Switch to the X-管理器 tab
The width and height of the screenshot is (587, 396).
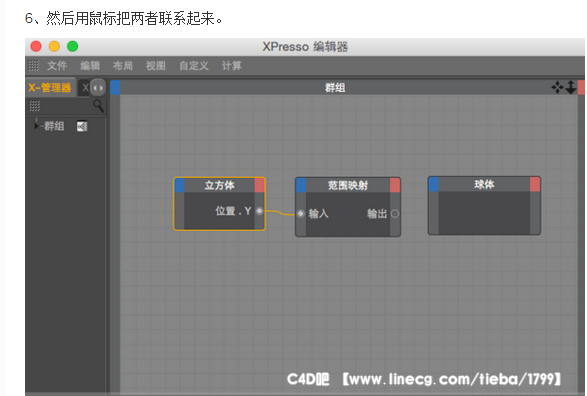(50, 88)
